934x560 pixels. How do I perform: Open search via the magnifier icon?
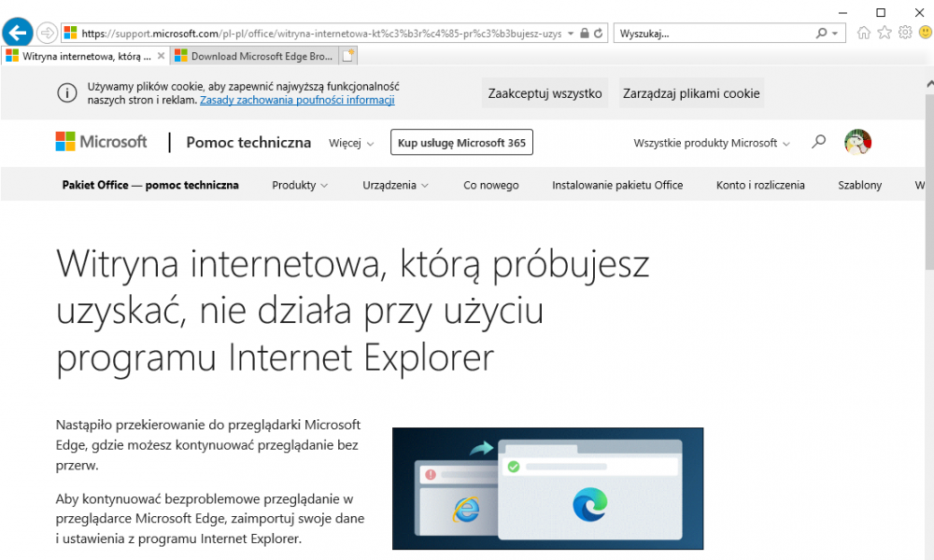click(x=818, y=142)
